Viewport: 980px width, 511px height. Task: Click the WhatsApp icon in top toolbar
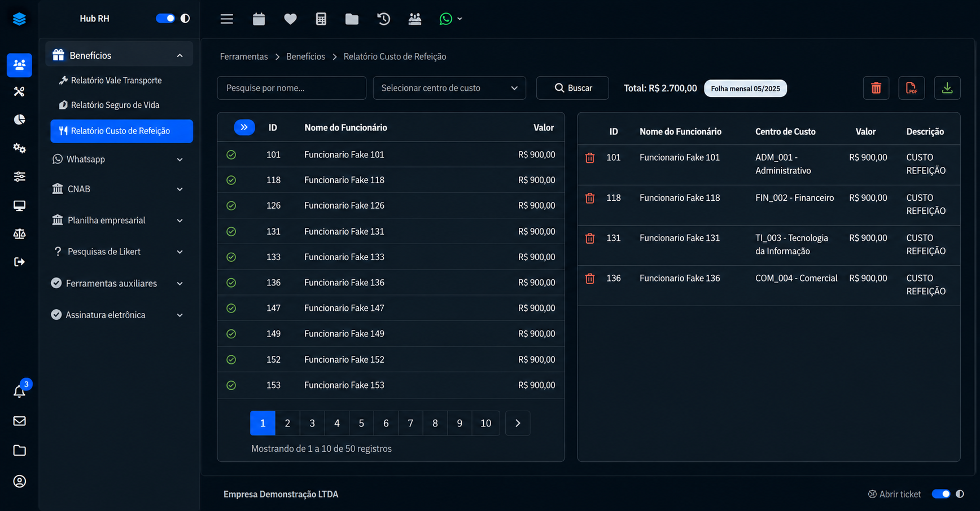coord(445,19)
